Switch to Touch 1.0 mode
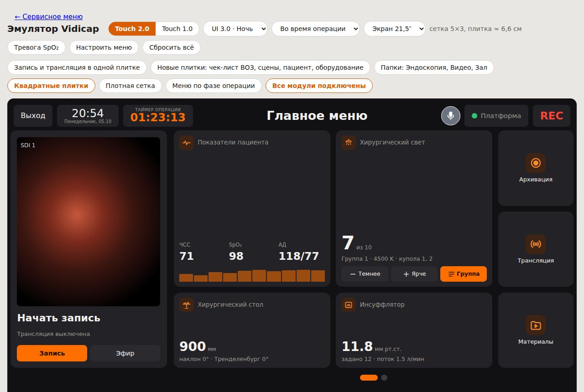Viewport: 584px width, 392px height. 177,29
